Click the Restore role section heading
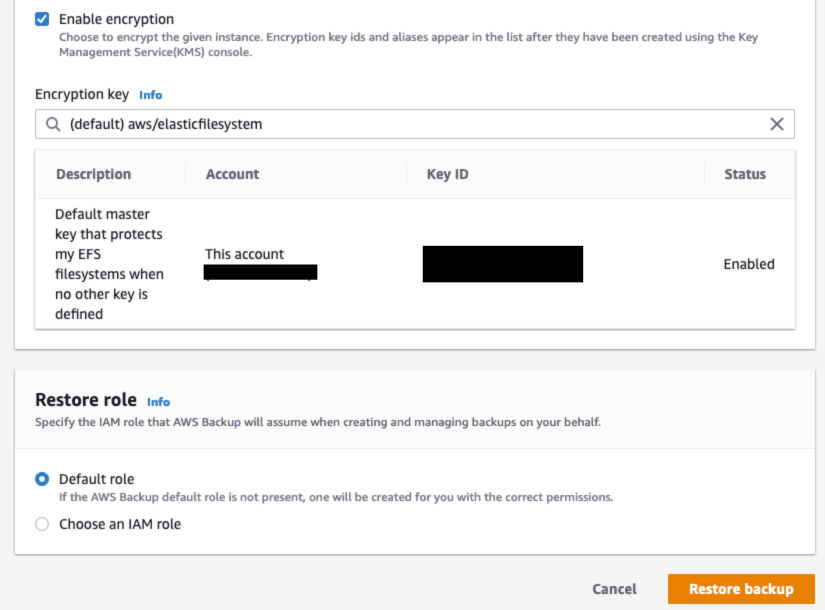This screenshot has width=825, height=610. coord(86,400)
